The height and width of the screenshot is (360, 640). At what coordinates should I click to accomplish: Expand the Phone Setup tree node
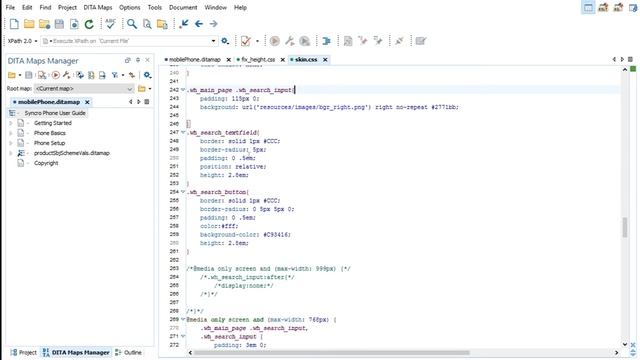[x=11, y=143]
